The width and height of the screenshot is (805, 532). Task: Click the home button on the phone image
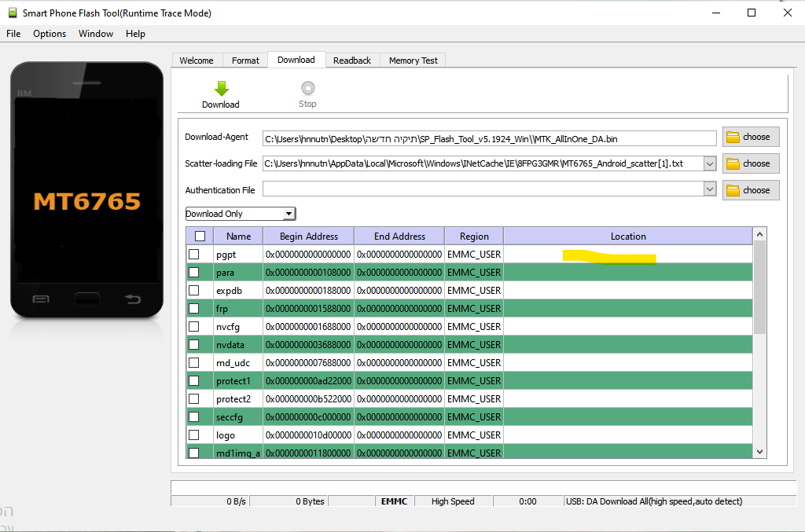click(87, 299)
